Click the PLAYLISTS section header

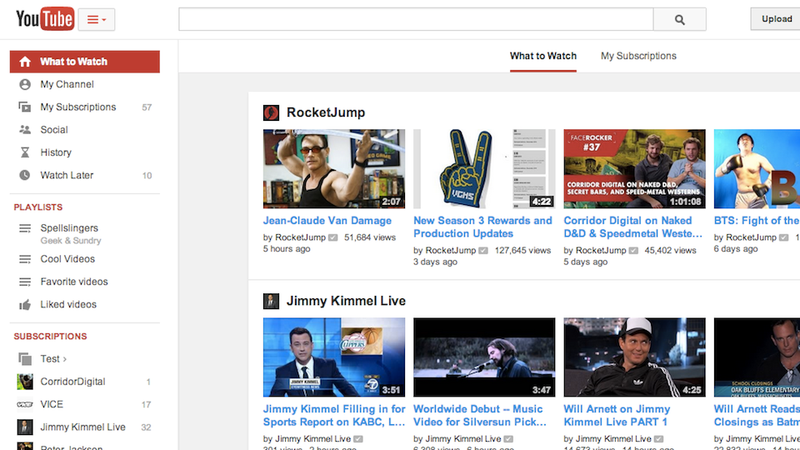pyautogui.click(x=38, y=207)
